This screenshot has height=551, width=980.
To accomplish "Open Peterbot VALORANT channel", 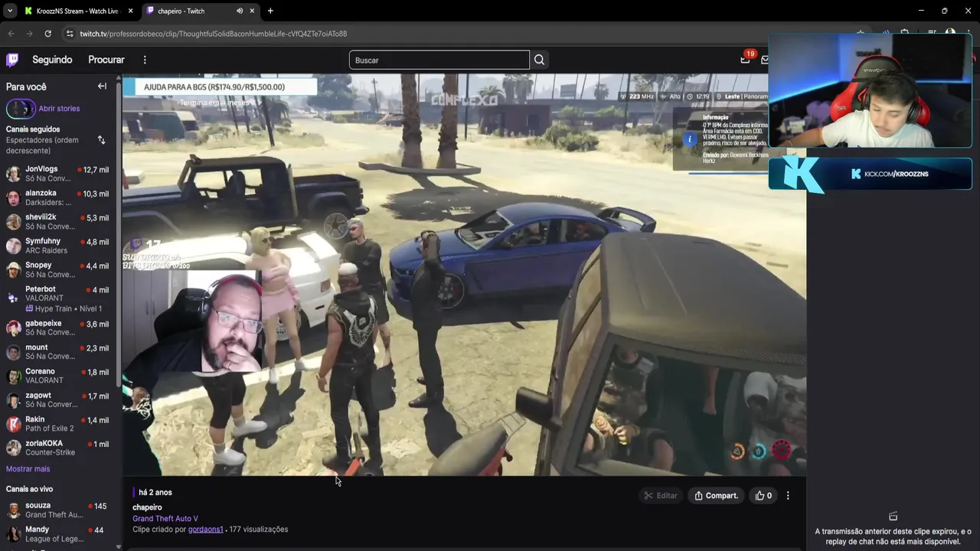I will (x=59, y=298).
